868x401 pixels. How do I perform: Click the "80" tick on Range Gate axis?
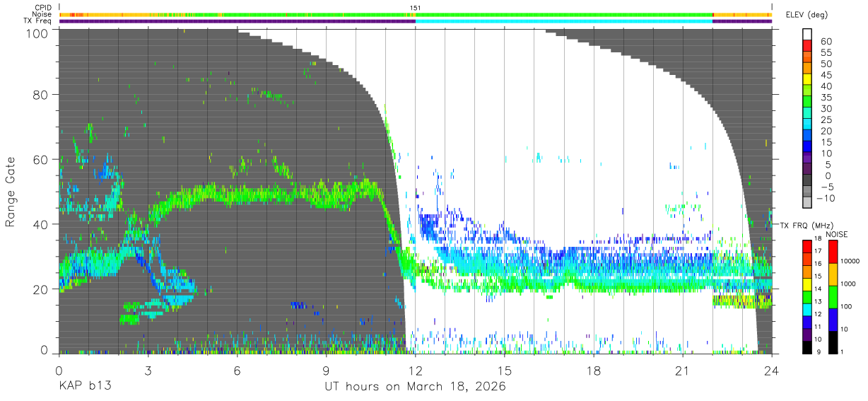tap(42, 94)
